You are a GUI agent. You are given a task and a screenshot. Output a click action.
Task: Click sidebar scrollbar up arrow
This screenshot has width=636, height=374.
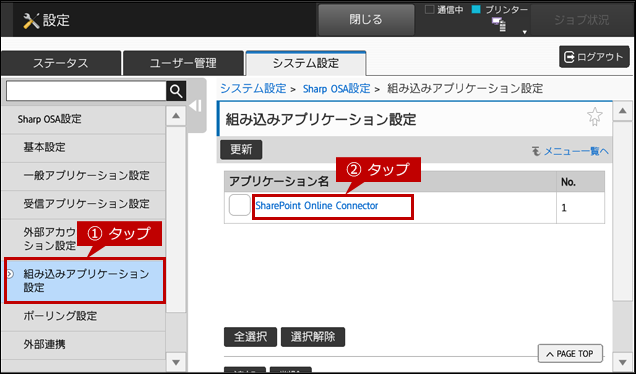[x=176, y=116]
